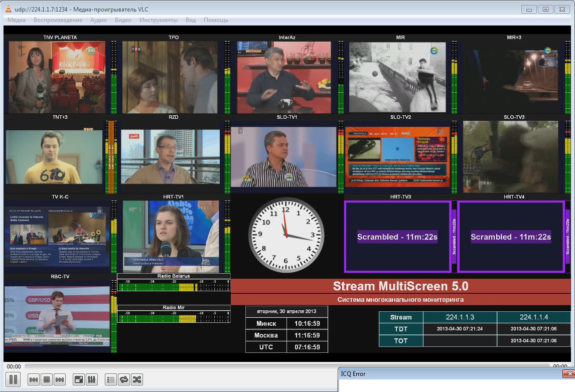The height and width of the screenshot is (392, 575).
Task: Click the Radio Belarus audio level meter
Action: click(174, 285)
